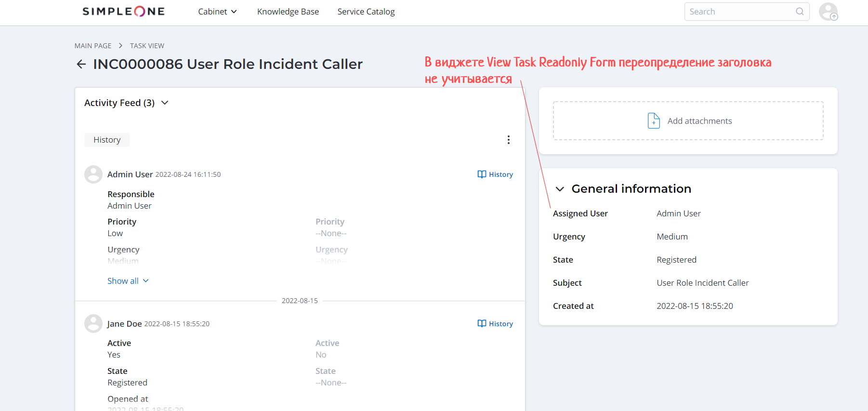
Task: Go to Service Catalog
Action: tap(366, 12)
